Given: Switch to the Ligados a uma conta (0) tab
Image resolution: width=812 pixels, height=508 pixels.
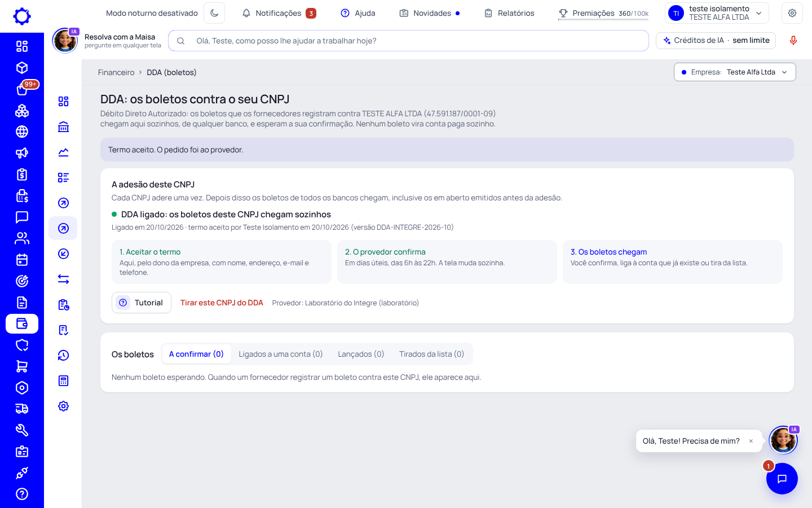Looking at the screenshot, I should 281,354.
